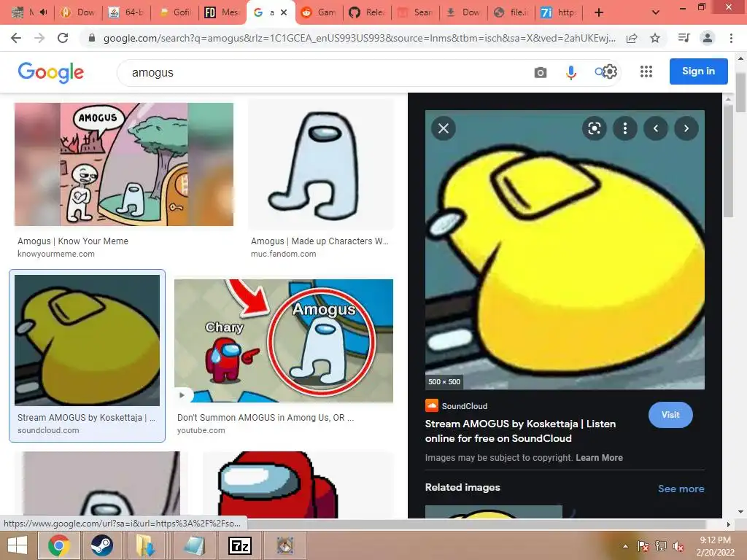Switch to the Sean tab
The width and height of the screenshot is (747, 560).
(415, 12)
